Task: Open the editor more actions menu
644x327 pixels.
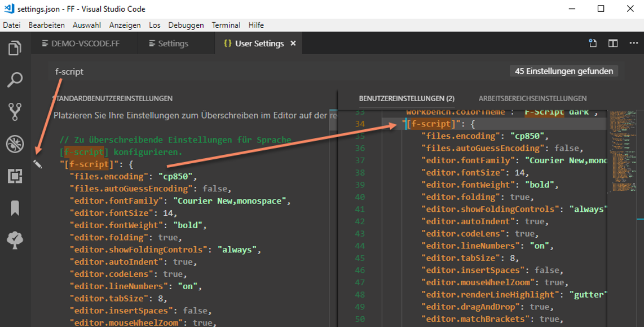Action: click(x=634, y=43)
